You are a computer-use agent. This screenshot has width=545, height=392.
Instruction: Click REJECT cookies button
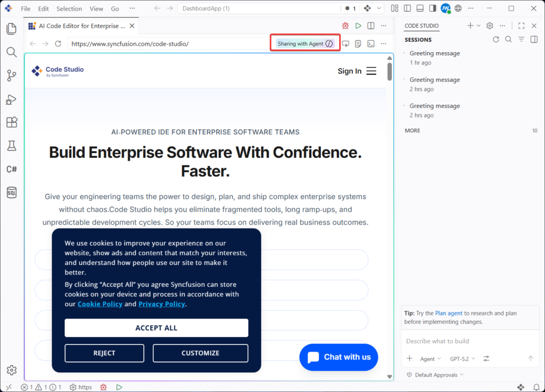pyautogui.click(x=104, y=353)
